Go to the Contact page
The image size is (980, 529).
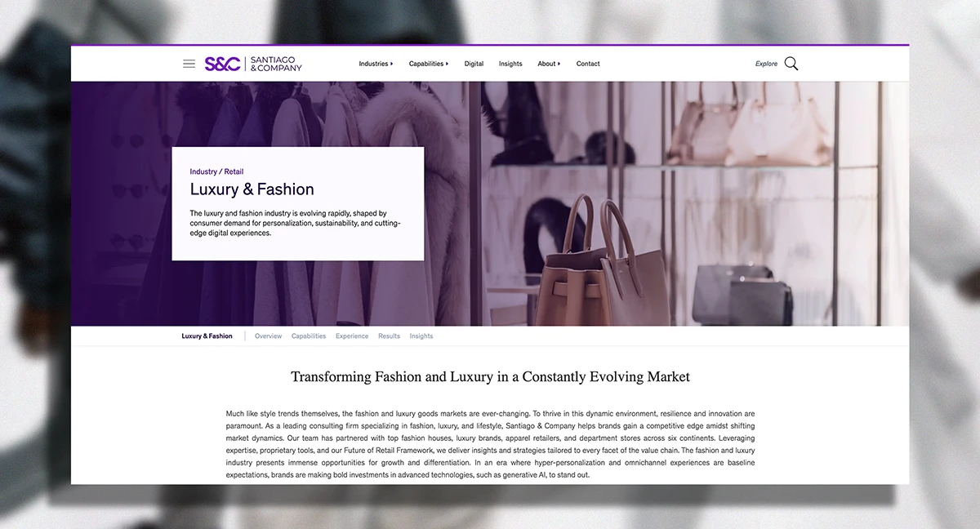[588, 64]
